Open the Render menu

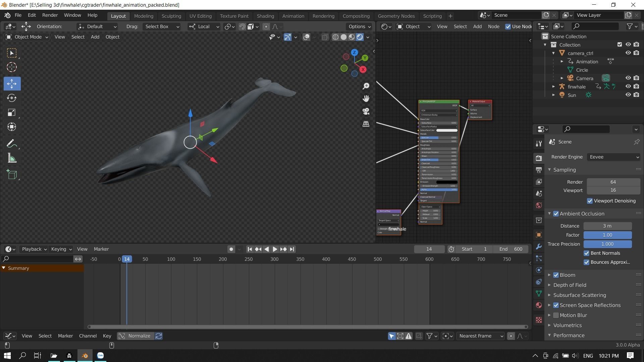point(50,15)
